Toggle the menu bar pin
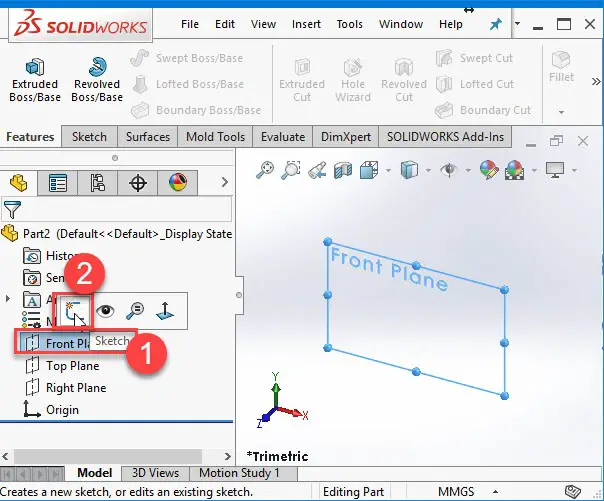Image resolution: width=604 pixels, height=501 pixels. pos(496,25)
